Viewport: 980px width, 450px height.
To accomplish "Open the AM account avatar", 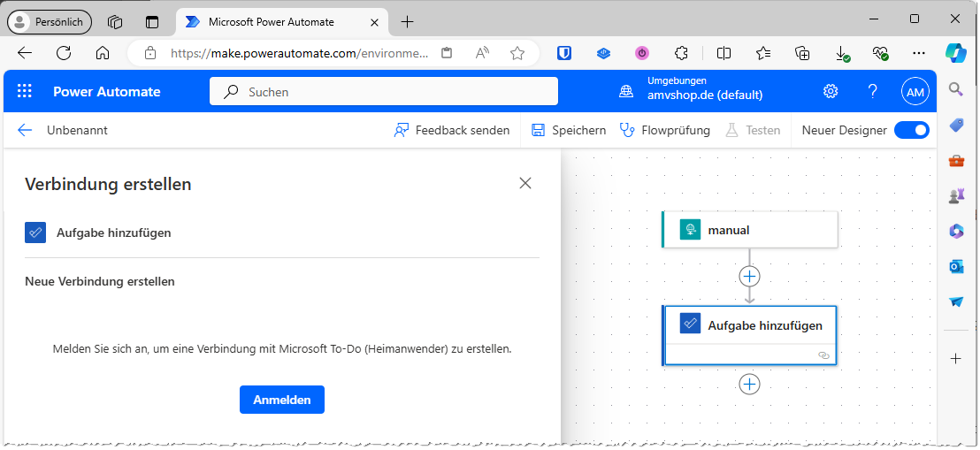I will tap(915, 92).
